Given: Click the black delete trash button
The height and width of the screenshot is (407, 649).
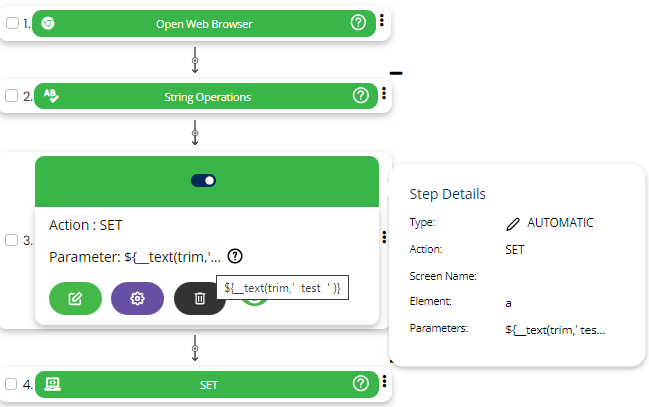Looking at the screenshot, I should click(x=199, y=298).
